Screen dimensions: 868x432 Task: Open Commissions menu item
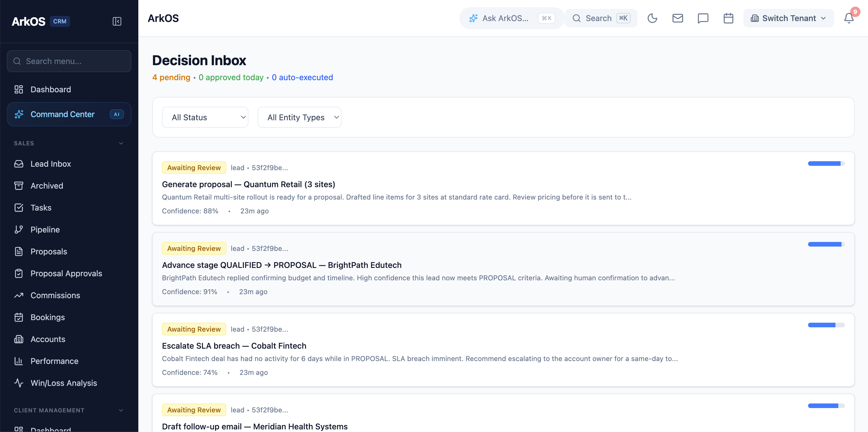pos(69,295)
